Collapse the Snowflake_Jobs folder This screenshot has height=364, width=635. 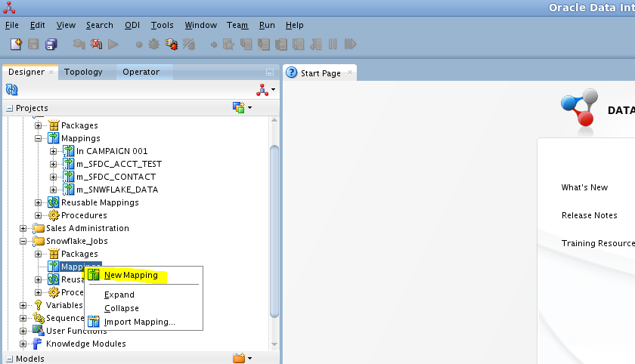23,242
